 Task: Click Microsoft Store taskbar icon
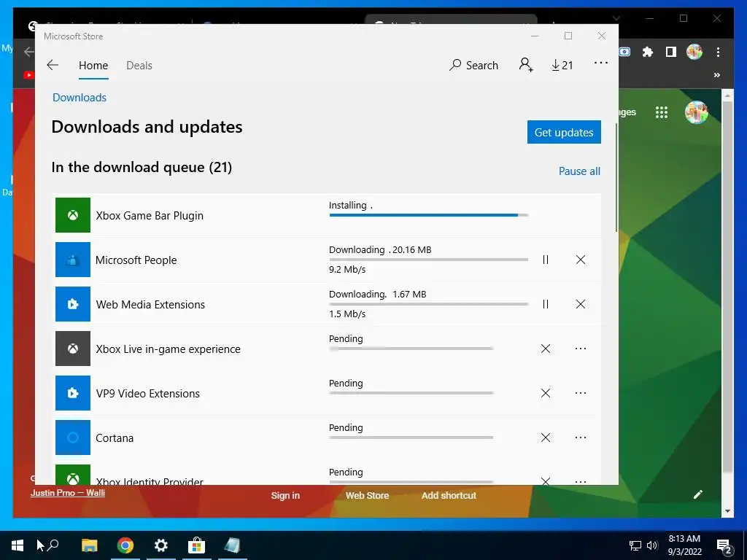click(x=196, y=545)
